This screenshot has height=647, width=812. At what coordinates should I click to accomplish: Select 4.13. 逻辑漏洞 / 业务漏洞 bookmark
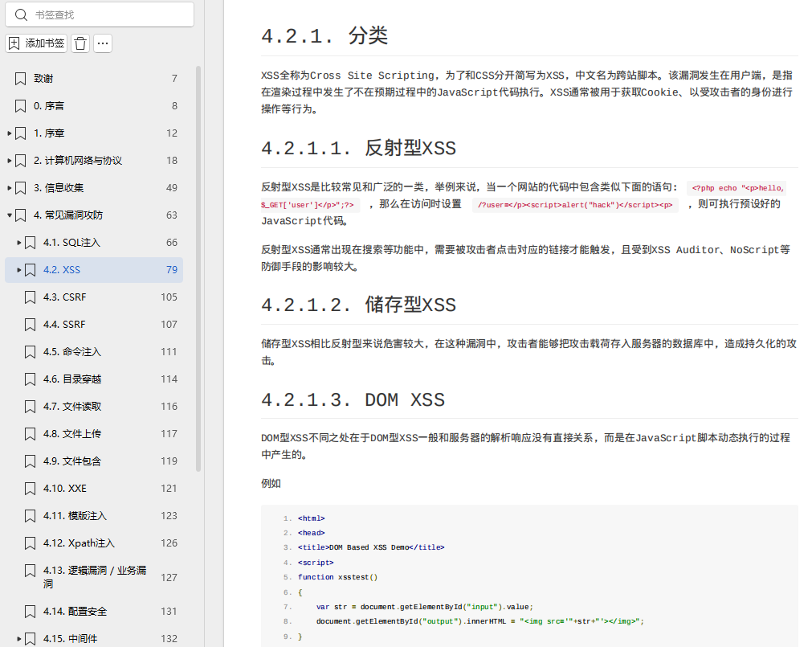[95, 577]
